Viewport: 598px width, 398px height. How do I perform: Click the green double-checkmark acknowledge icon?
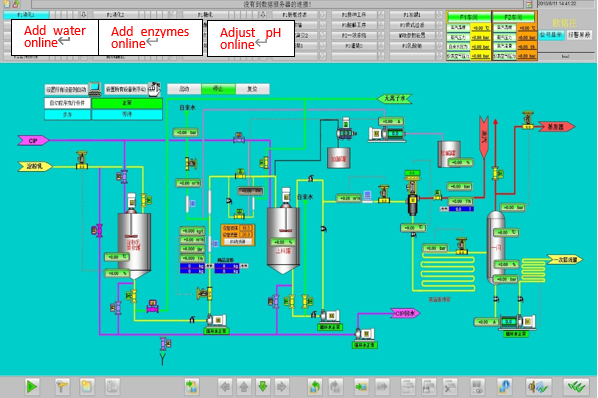pos(576,387)
